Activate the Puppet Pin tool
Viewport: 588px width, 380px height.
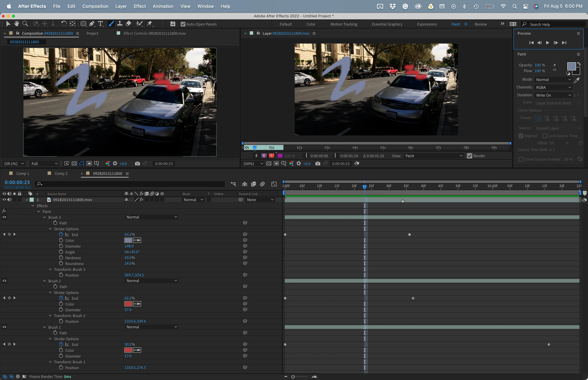[150, 24]
